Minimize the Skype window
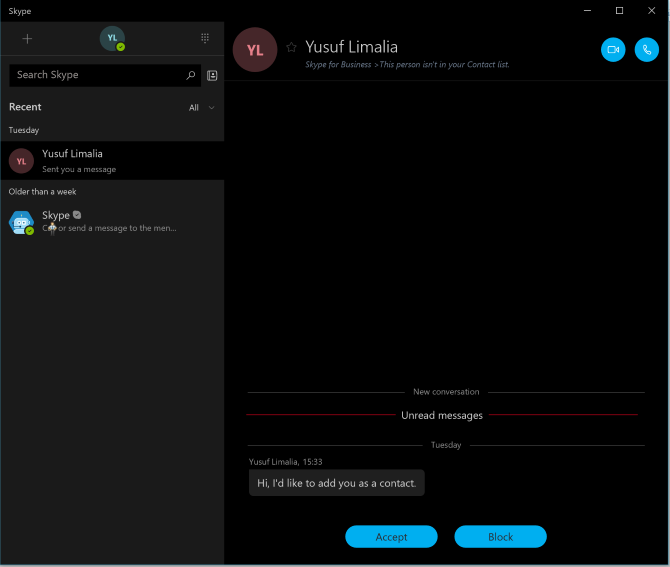670x567 pixels. coord(588,11)
